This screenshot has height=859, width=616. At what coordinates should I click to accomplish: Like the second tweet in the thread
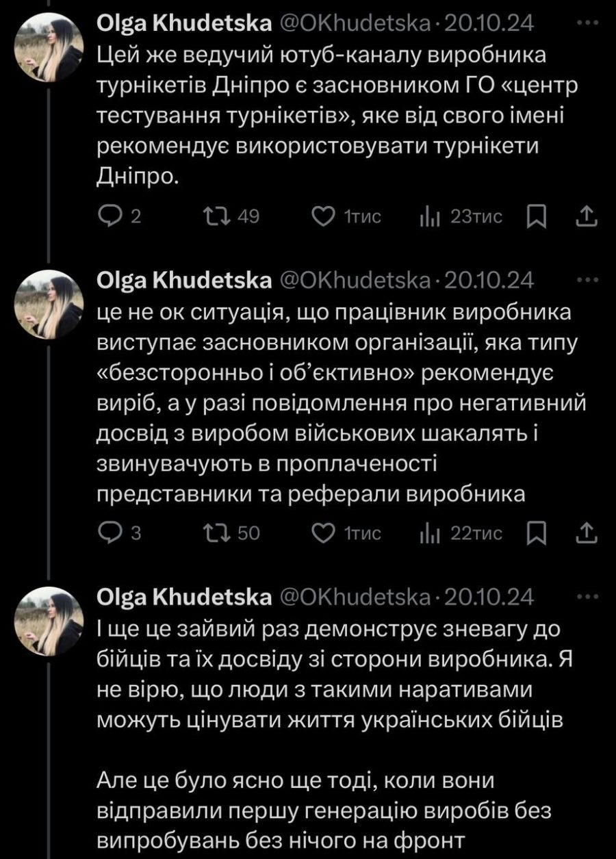322,533
